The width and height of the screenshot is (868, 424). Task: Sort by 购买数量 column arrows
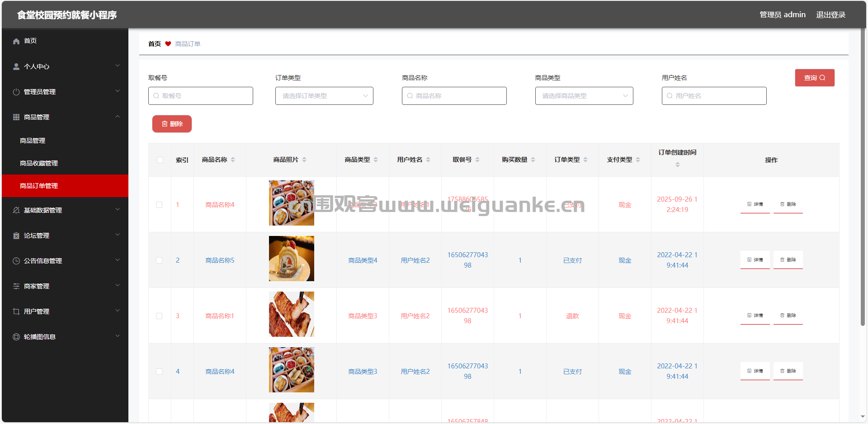point(533,160)
